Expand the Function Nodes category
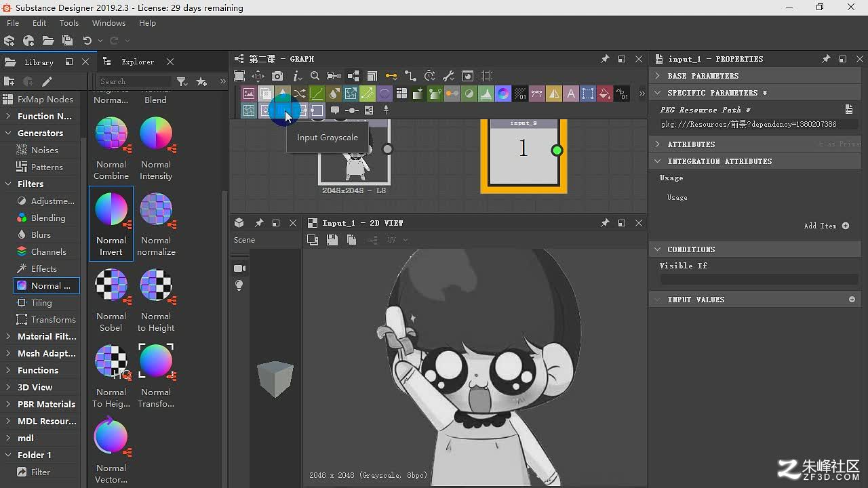Viewport: 868px width, 488px height. (x=8, y=116)
